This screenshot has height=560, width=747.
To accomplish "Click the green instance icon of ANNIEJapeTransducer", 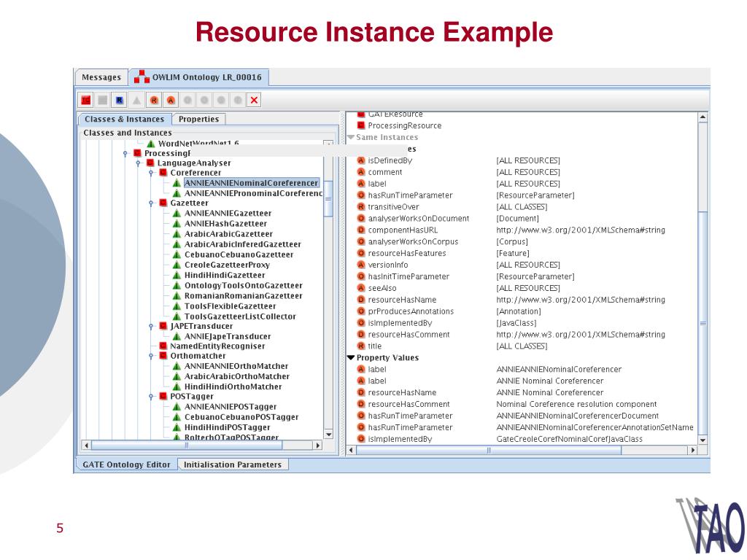I will coord(177,336).
